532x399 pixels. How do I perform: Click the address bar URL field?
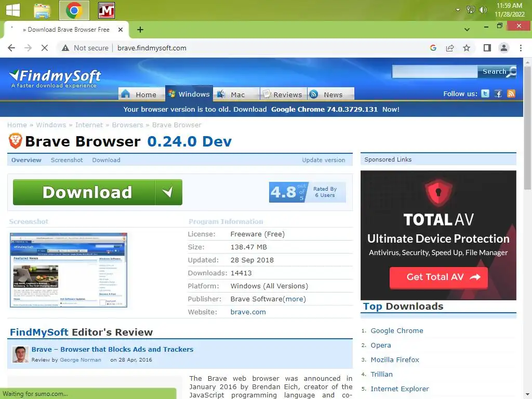tap(152, 48)
